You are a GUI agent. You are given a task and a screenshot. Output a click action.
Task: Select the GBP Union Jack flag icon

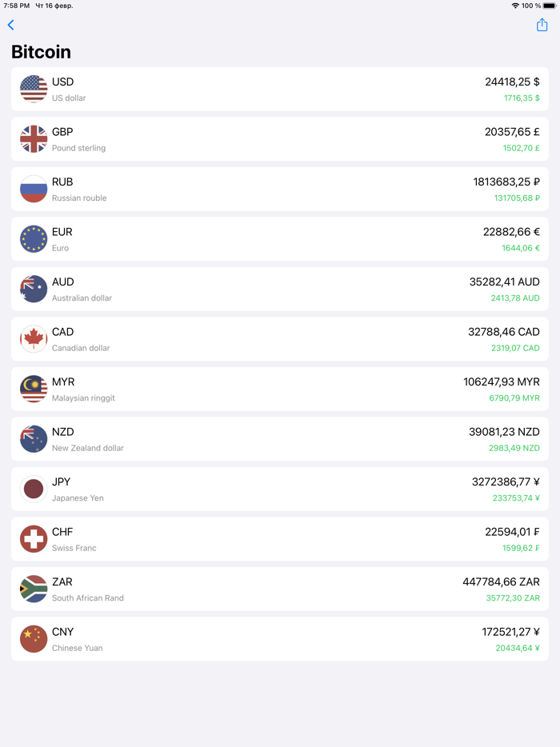pyautogui.click(x=33, y=138)
